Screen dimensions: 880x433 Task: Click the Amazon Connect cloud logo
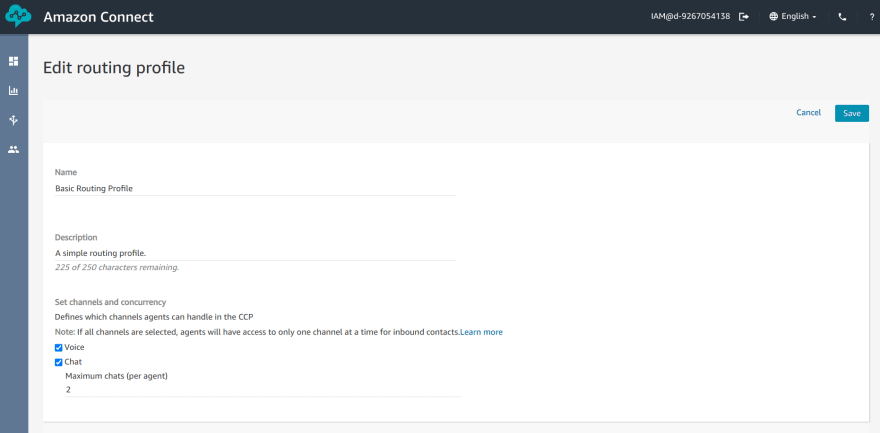18,16
